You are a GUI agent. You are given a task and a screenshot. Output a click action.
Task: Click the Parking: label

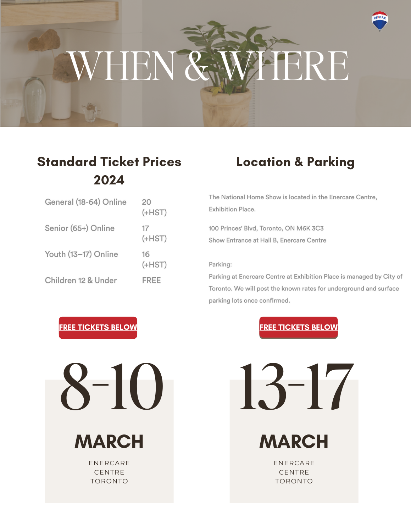point(220,264)
